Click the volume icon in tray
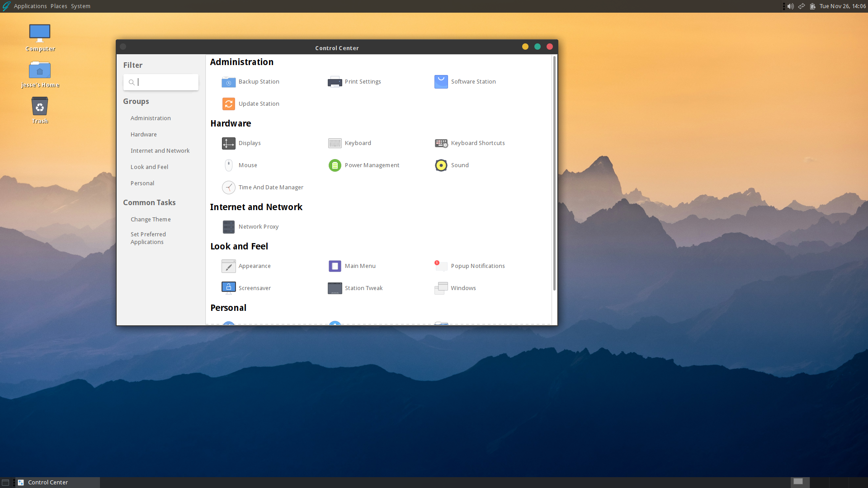 pos(791,6)
